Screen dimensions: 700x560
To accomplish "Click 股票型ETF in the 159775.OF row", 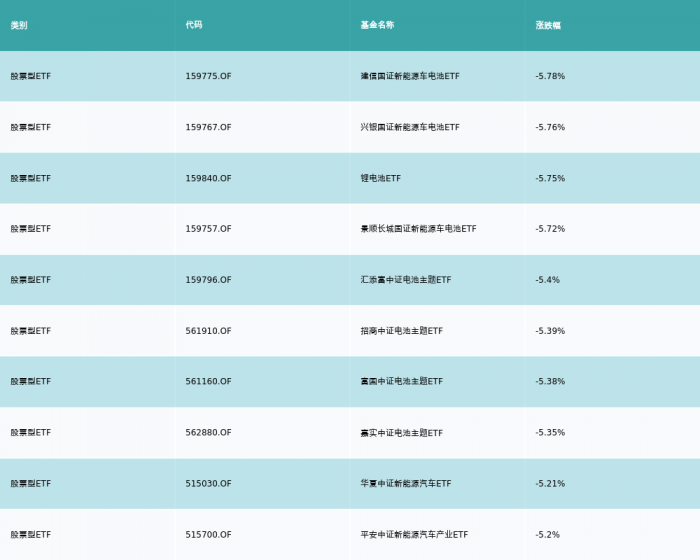I will pos(31,76).
